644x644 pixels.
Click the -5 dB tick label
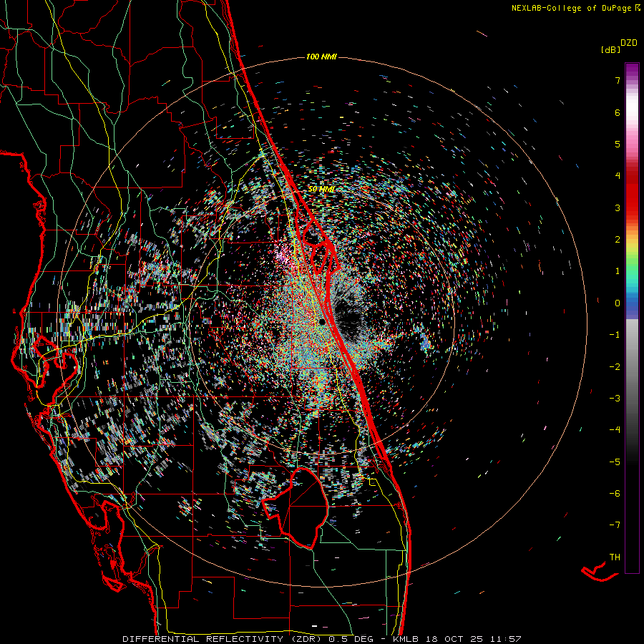pos(615,462)
